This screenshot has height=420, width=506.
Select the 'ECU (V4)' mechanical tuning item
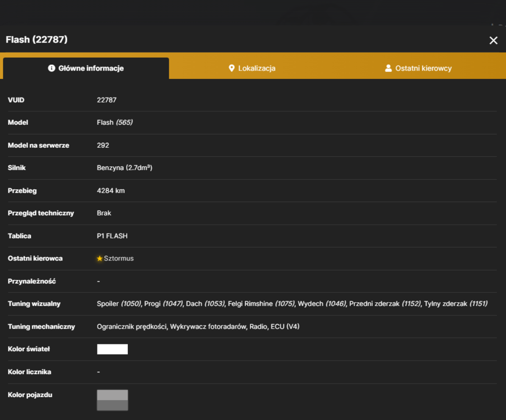point(285,327)
